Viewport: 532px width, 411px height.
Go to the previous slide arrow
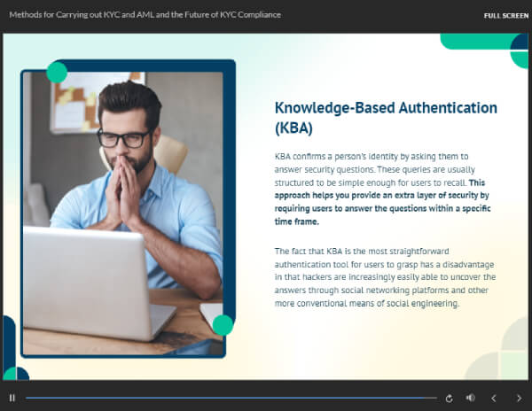coord(495,398)
